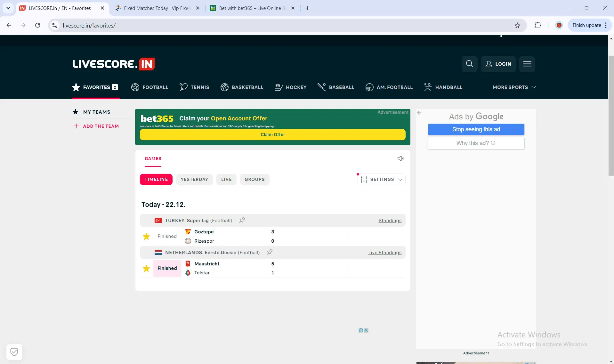
Task: Click Why this ad? button
Action: [476, 143]
